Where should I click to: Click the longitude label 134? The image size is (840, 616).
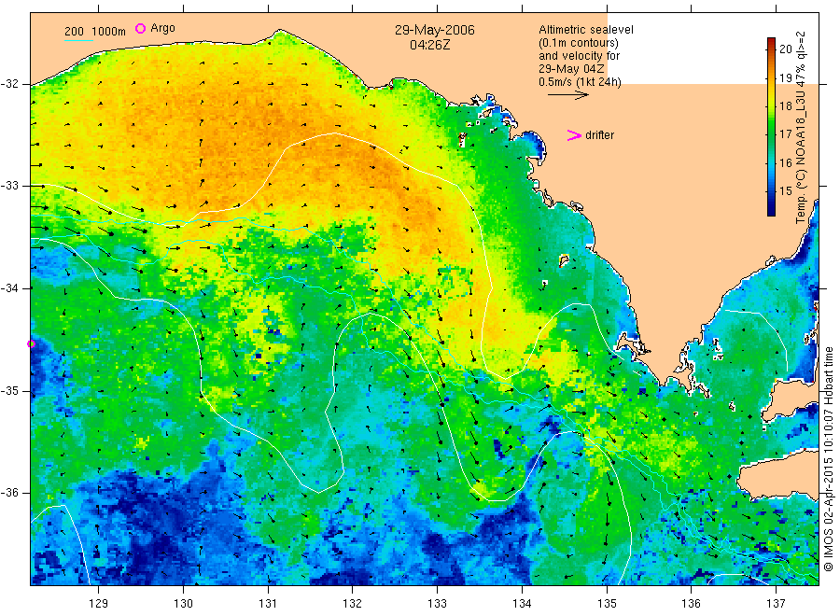pos(522,604)
